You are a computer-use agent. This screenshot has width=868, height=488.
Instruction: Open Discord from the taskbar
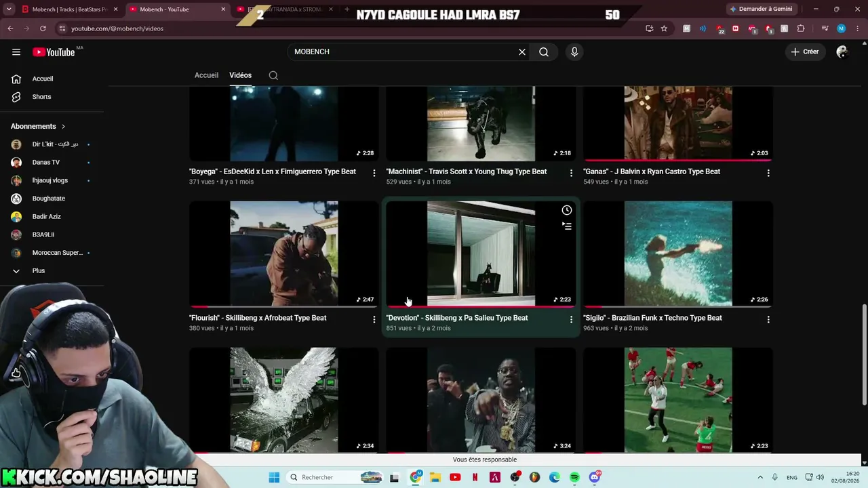[x=595, y=477]
